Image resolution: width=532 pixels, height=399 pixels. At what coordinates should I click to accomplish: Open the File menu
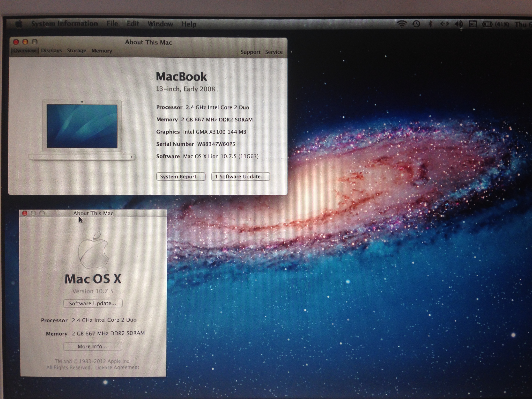[x=112, y=24]
